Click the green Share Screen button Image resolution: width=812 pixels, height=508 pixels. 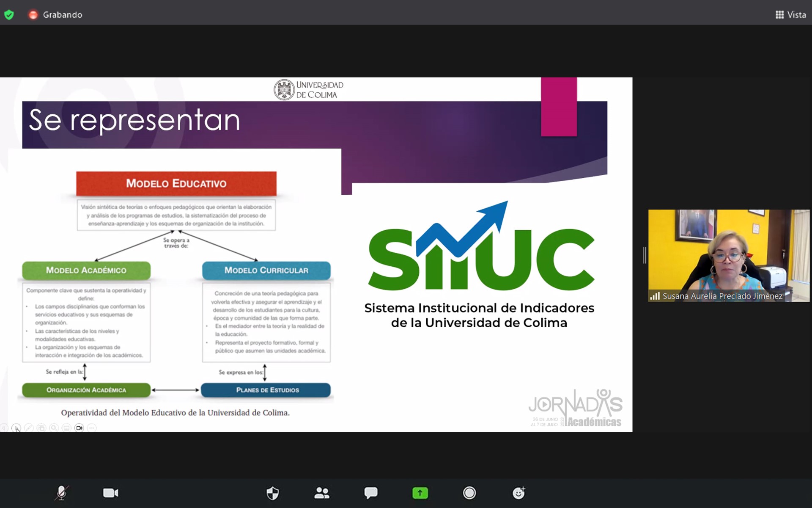pos(420,493)
